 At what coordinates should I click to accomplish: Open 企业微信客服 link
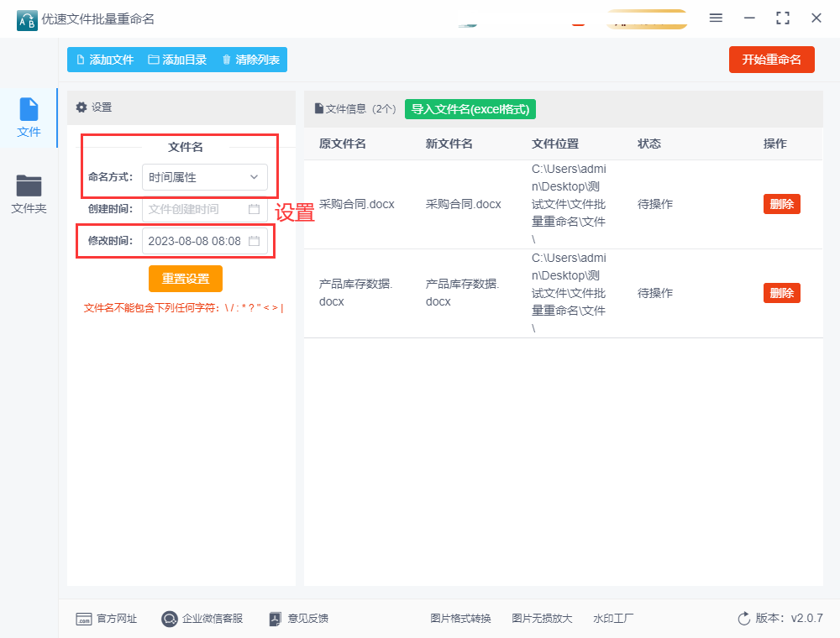[202, 619]
